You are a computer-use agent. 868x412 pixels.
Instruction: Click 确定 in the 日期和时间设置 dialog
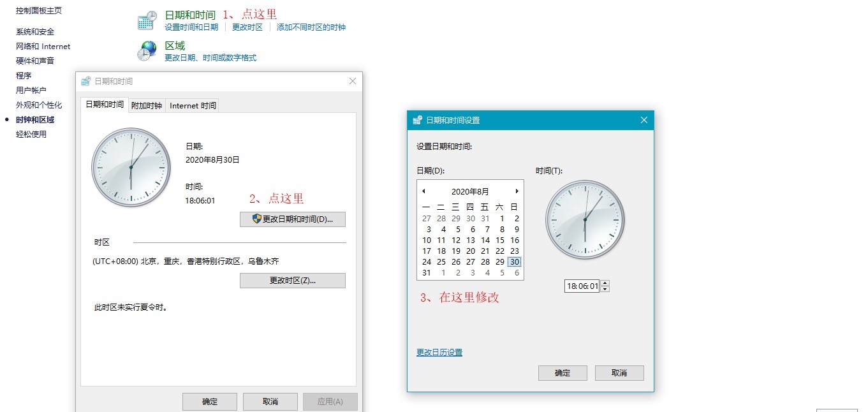tap(563, 373)
